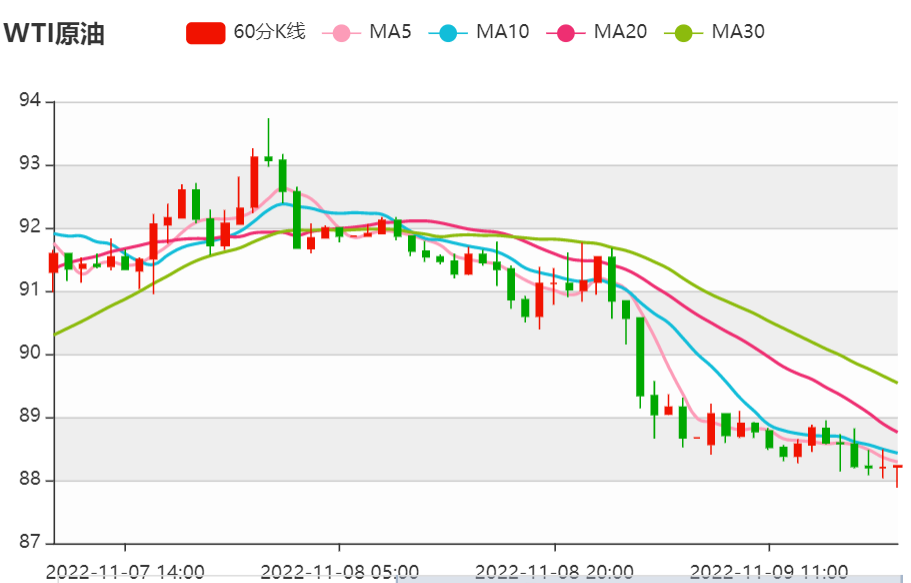Click the WTI原油 chart title
Screen dimensions: 911x583
(54, 33)
